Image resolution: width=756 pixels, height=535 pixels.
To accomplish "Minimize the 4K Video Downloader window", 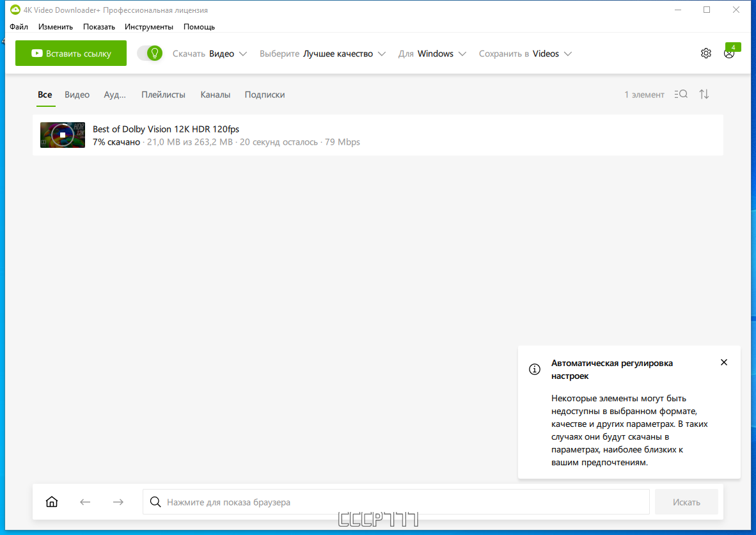I will [678, 10].
